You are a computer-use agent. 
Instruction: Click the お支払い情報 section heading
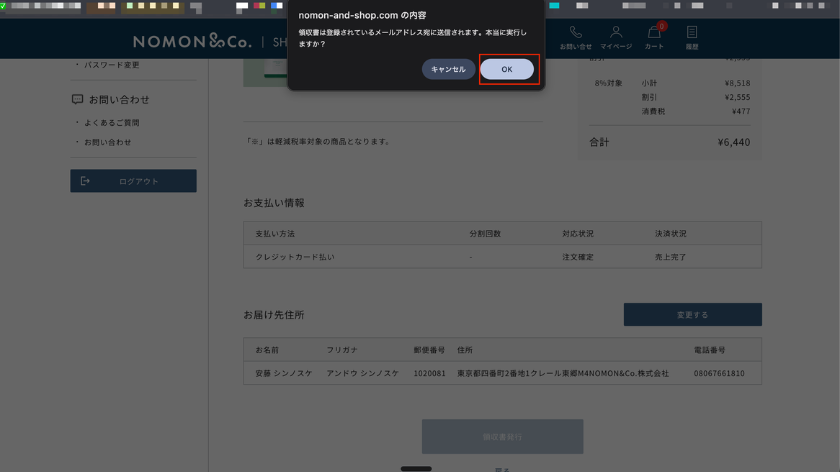point(274,203)
